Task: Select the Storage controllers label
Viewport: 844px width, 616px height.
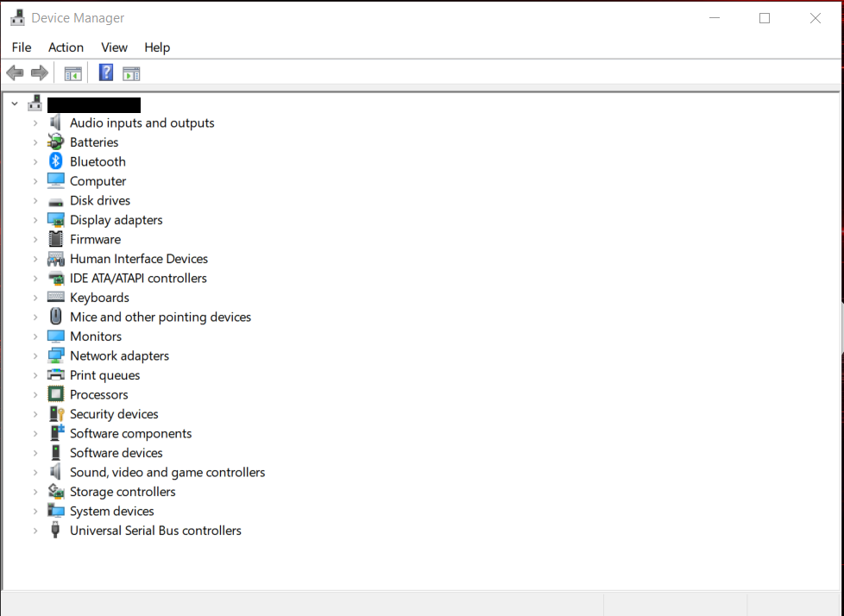Action: [123, 491]
